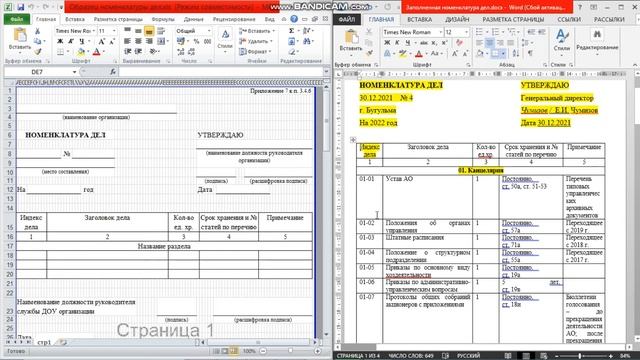Click the sort A-Z icon in Word
The image size is (640, 360).
(516, 53)
